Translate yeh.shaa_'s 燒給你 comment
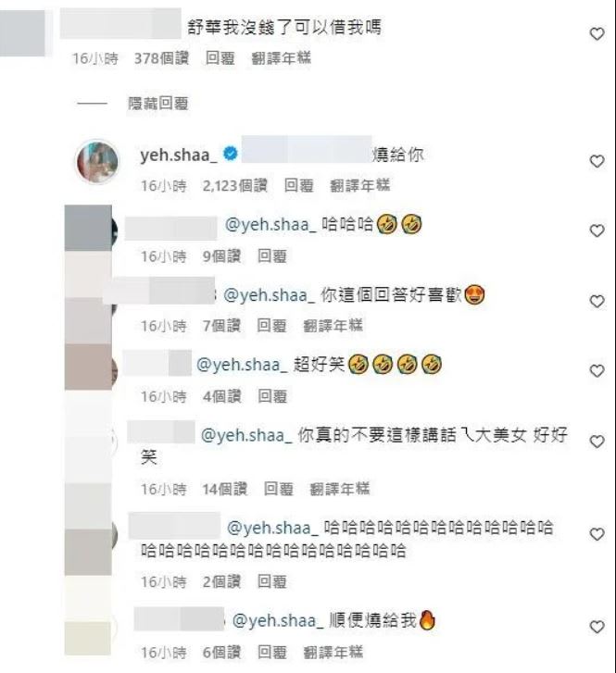This screenshot has height=673, width=616. (360, 185)
